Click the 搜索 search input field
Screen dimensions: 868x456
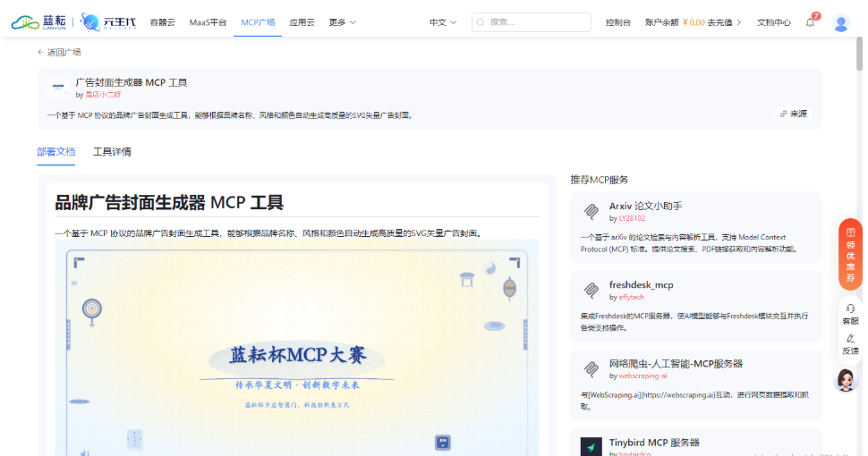[537, 22]
